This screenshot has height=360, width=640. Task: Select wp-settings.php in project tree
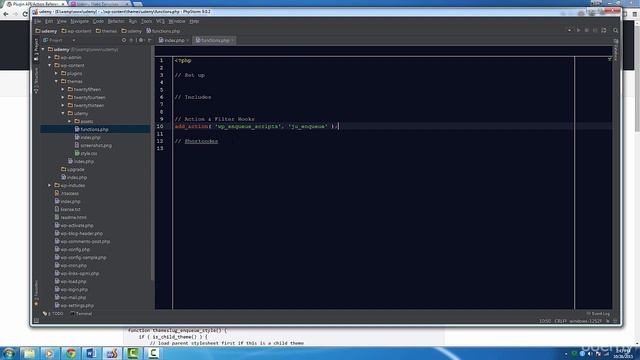[74, 305]
